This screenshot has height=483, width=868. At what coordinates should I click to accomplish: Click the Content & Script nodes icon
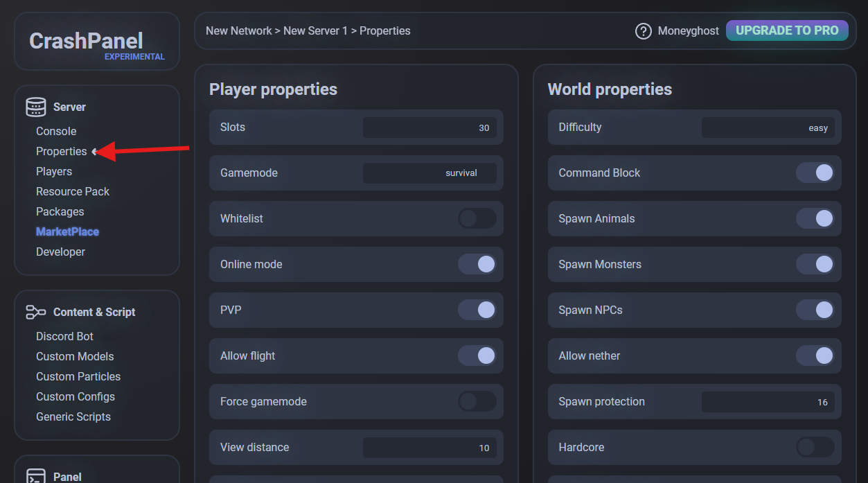pos(36,312)
